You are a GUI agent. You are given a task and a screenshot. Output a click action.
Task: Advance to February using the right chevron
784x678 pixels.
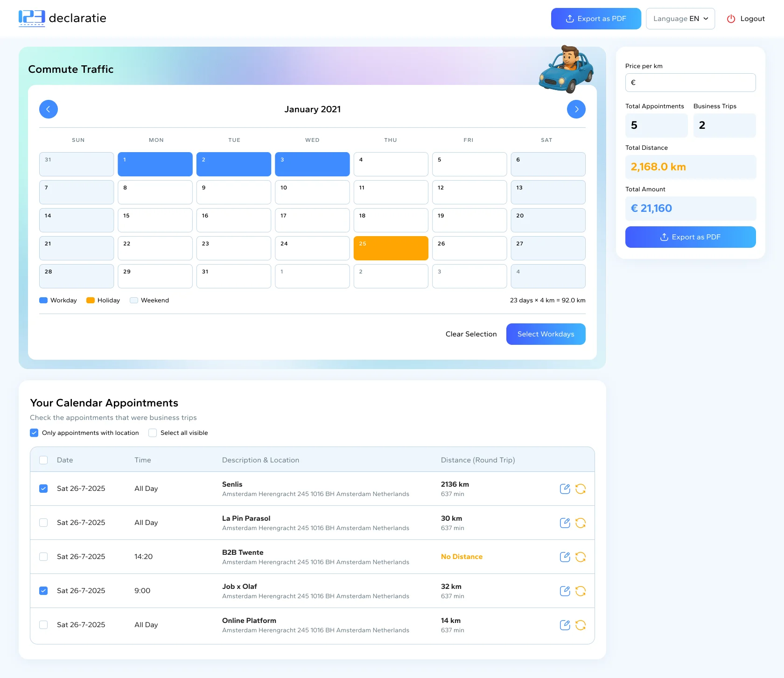[x=576, y=109]
